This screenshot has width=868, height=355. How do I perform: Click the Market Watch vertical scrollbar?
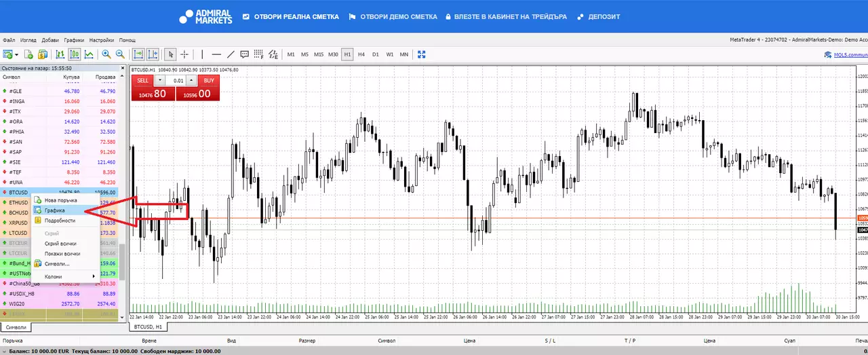(123, 193)
